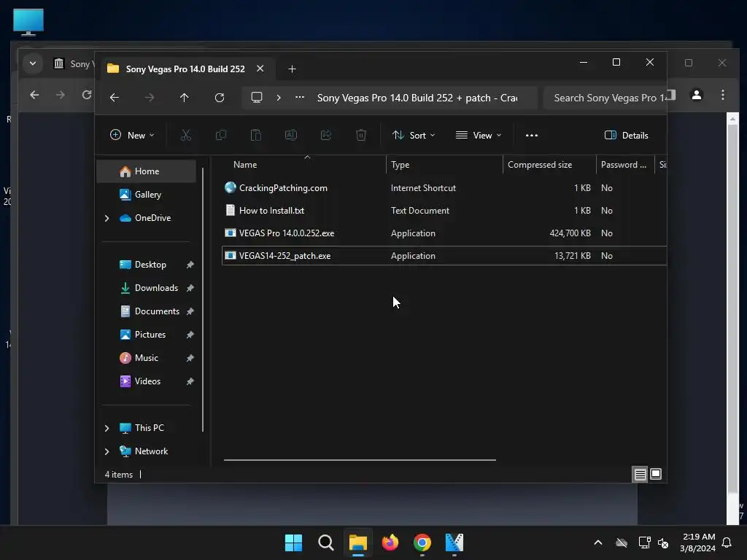
Task: Open Chrome profile icon in background window
Action: pyautogui.click(x=697, y=95)
